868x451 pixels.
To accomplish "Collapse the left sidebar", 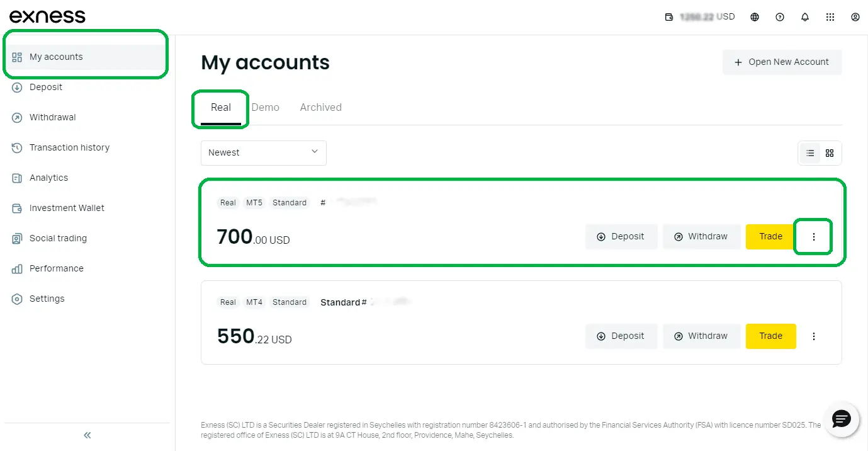I will [x=87, y=435].
